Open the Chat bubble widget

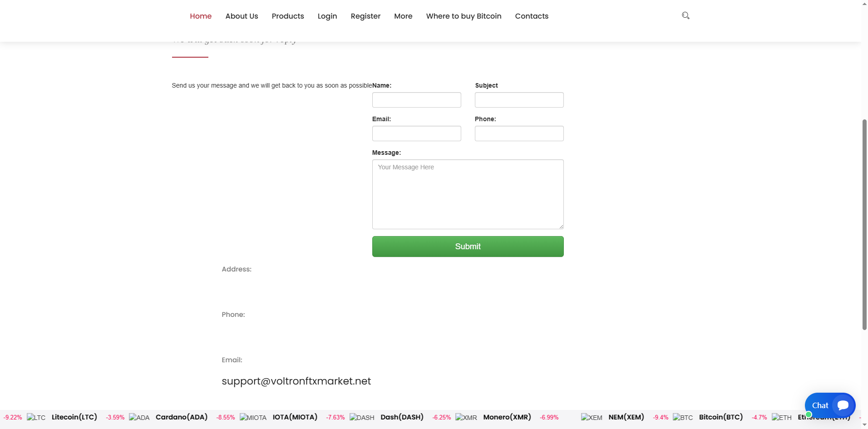[830, 405]
